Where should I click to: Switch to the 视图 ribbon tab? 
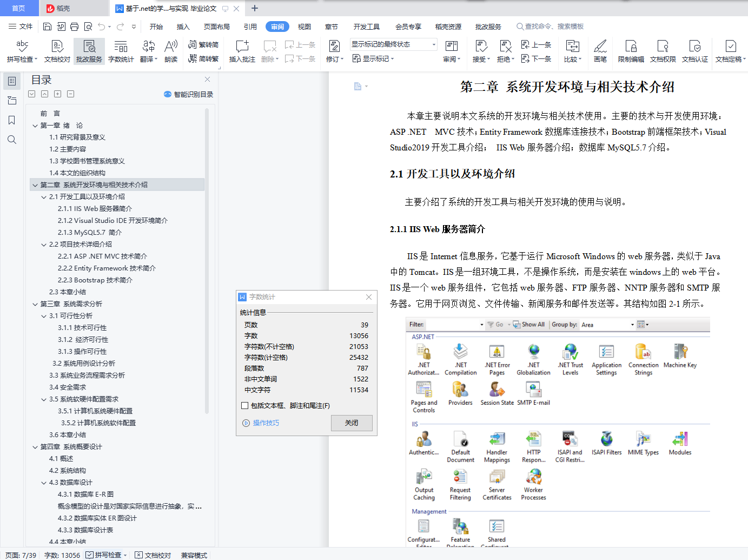point(305,27)
